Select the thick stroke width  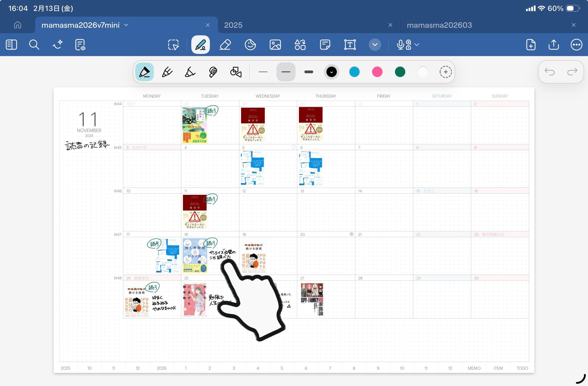tap(309, 72)
